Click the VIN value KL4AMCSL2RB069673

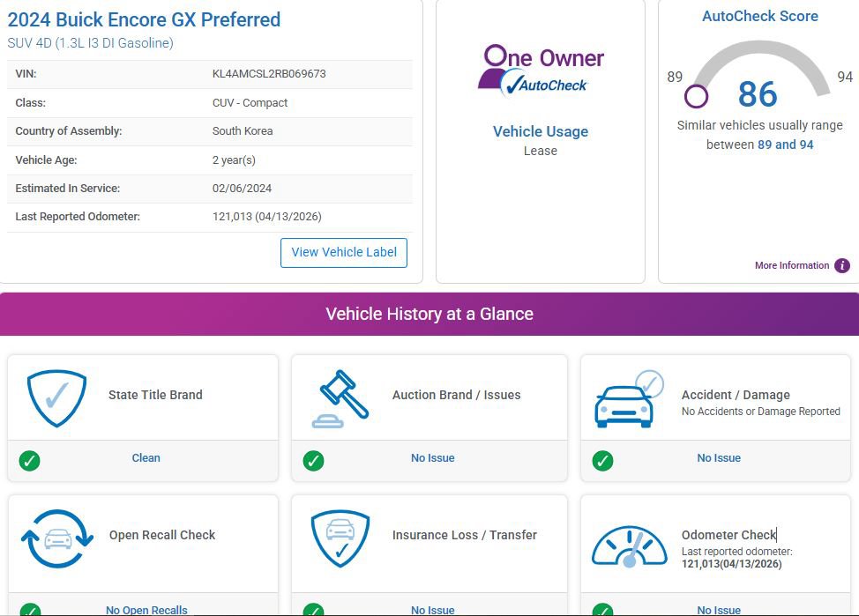coord(269,74)
